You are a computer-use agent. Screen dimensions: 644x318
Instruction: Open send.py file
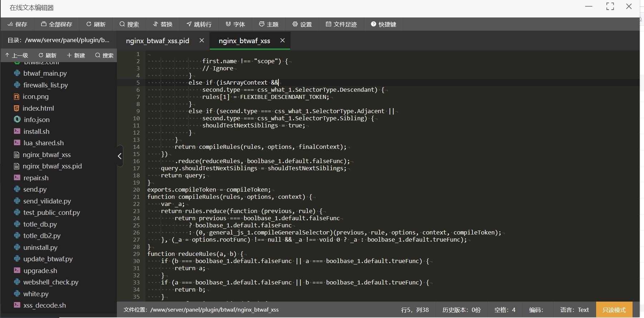pyautogui.click(x=35, y=189)
